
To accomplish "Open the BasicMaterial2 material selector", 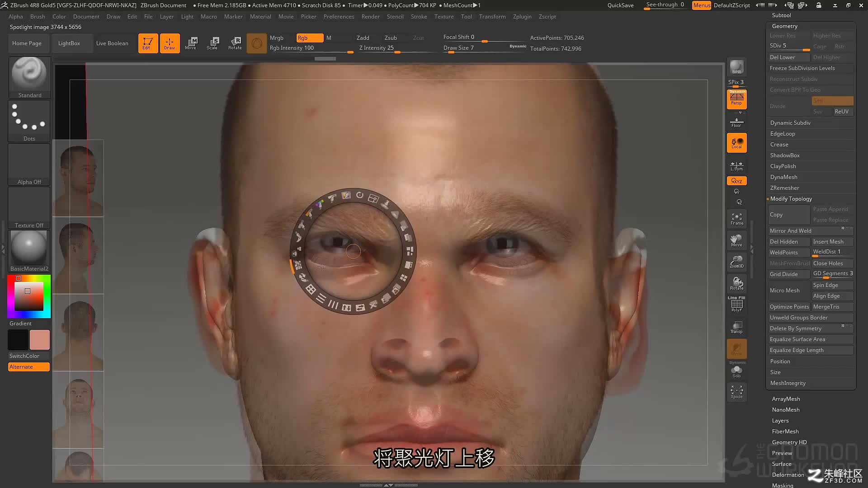I will (29, 251).
